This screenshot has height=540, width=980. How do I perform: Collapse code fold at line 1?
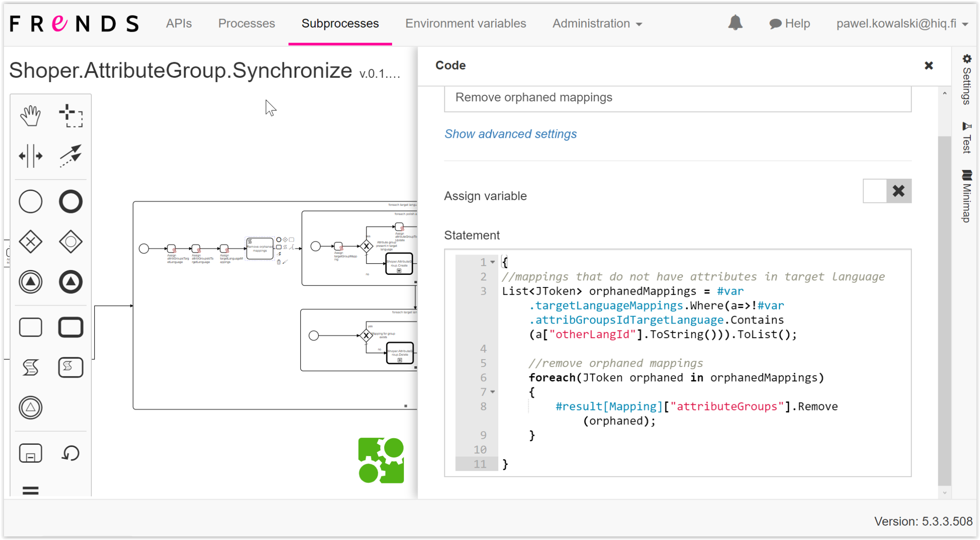pyautogui.click(x=493, y=262)
